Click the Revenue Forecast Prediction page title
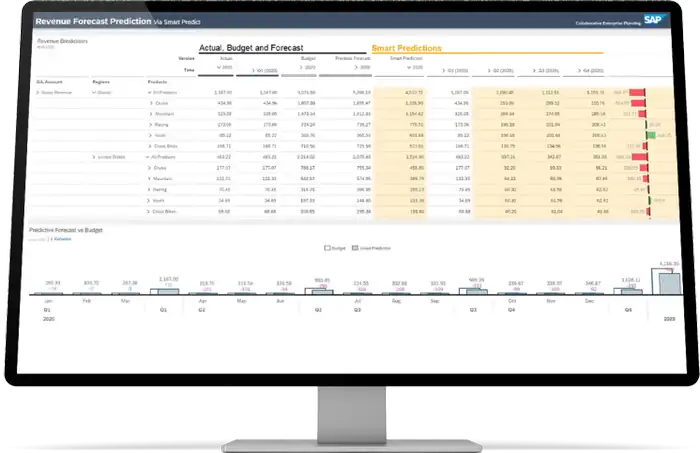Screen dimensions: 700x453 tap(90, 20)
